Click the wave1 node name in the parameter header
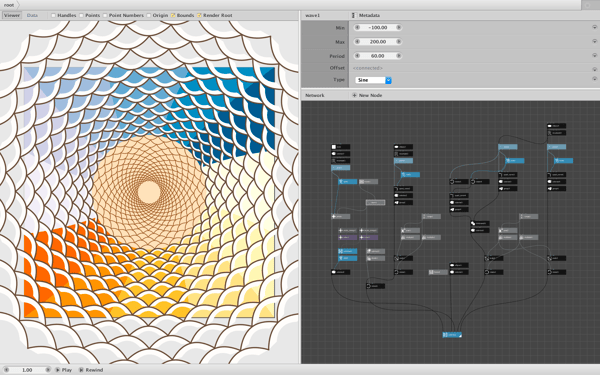This screenshot has width=600, height=375. point(313,15)
